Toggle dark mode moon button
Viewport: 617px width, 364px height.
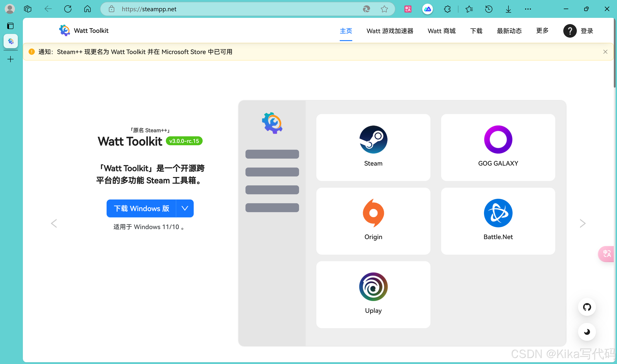[x=587, y=332]
